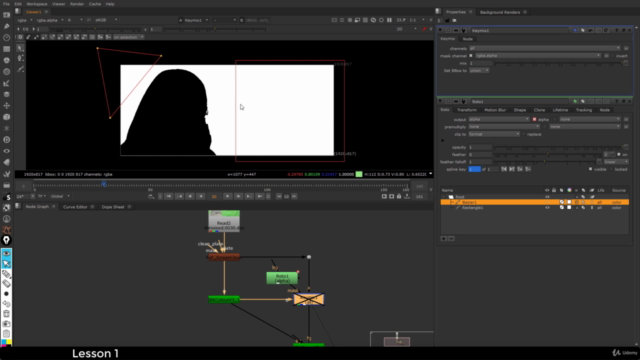Toggle the Roto visible checkbox
This screenshot has width=640, height=360.
coord(590,169)
